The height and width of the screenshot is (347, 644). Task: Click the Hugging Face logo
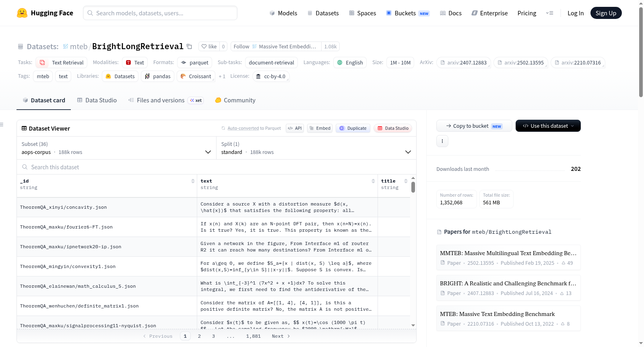click(x=45, y=13)
